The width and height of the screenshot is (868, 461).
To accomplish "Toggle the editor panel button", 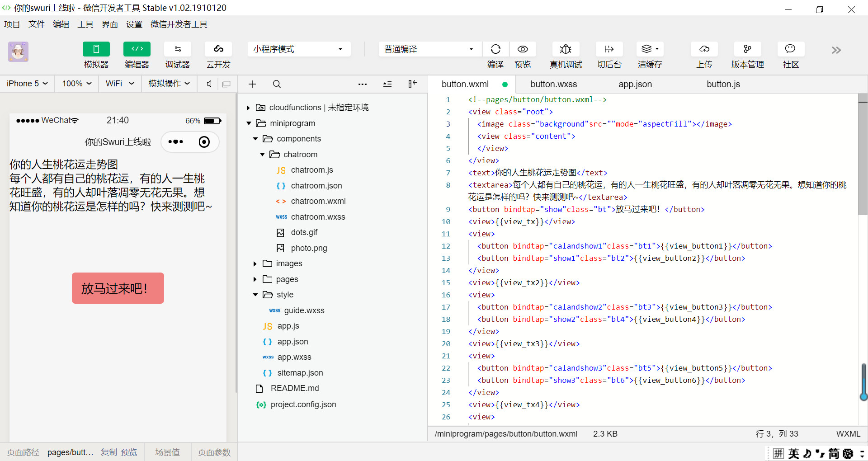I will (x=137, y=49).
